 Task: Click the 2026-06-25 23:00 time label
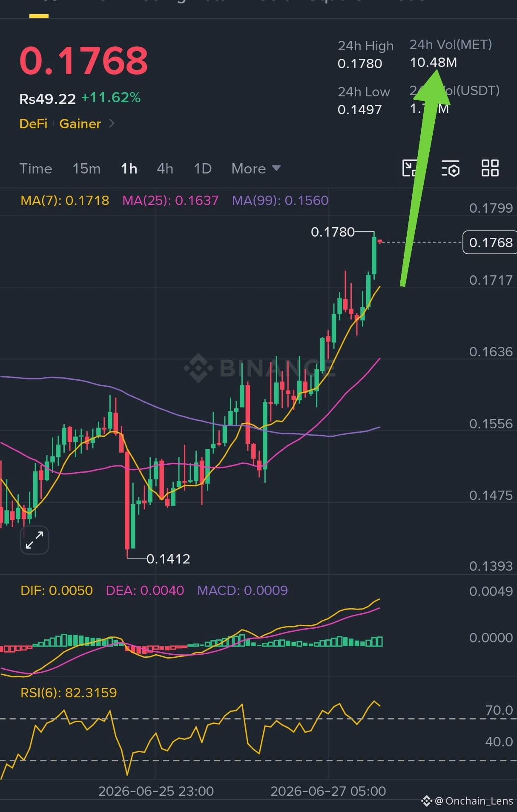156,791
